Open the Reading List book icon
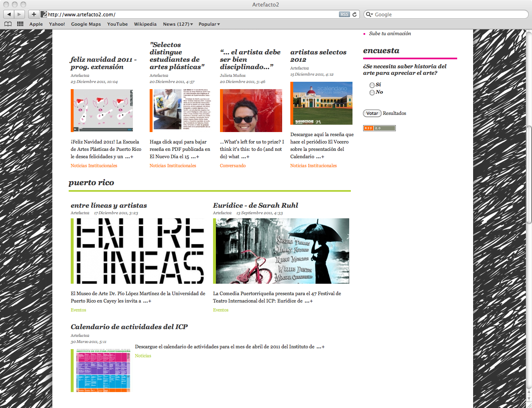 click(8, 24)
